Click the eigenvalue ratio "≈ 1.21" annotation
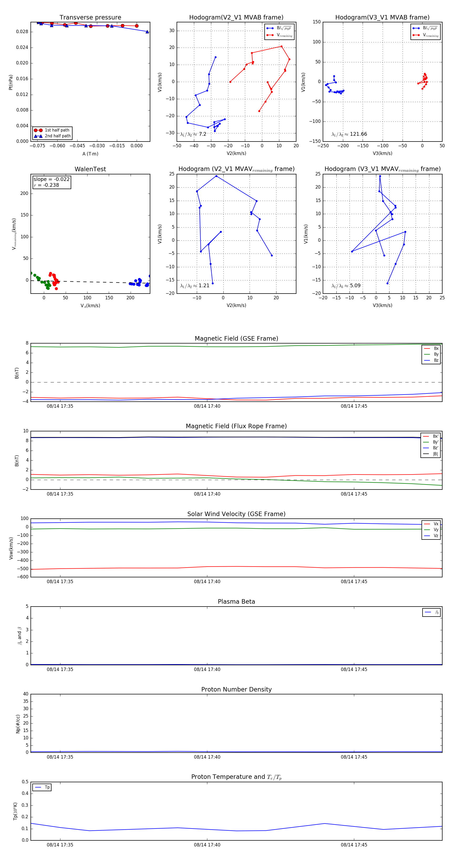 194,286
